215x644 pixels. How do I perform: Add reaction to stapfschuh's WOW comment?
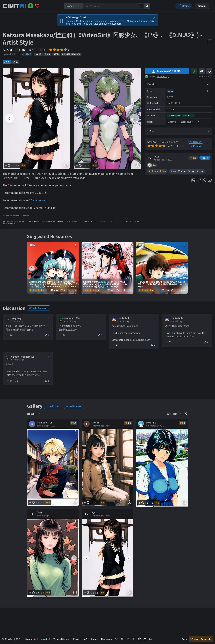pos(169,342)
